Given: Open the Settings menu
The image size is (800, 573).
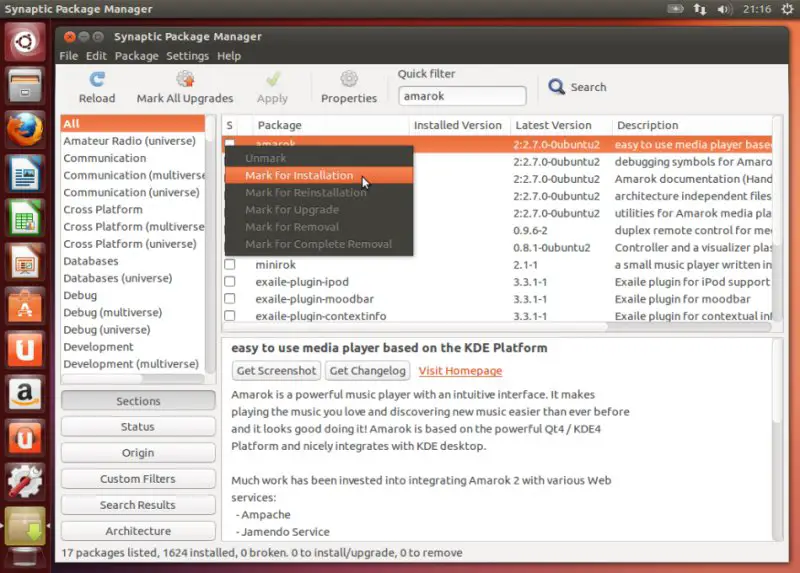Looking at the screenshot, I should (x=187, y=56).
